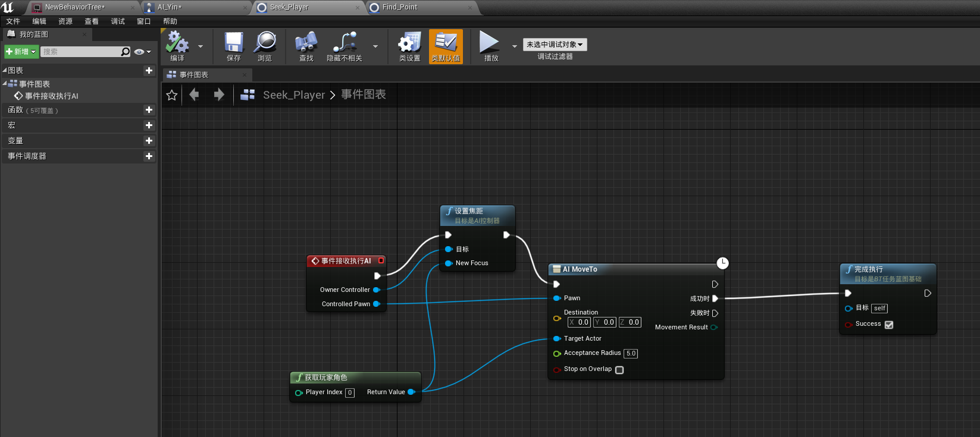This screenshot has height=437, width=980.
Task: Click the Destination X value field
Action: 579,322
